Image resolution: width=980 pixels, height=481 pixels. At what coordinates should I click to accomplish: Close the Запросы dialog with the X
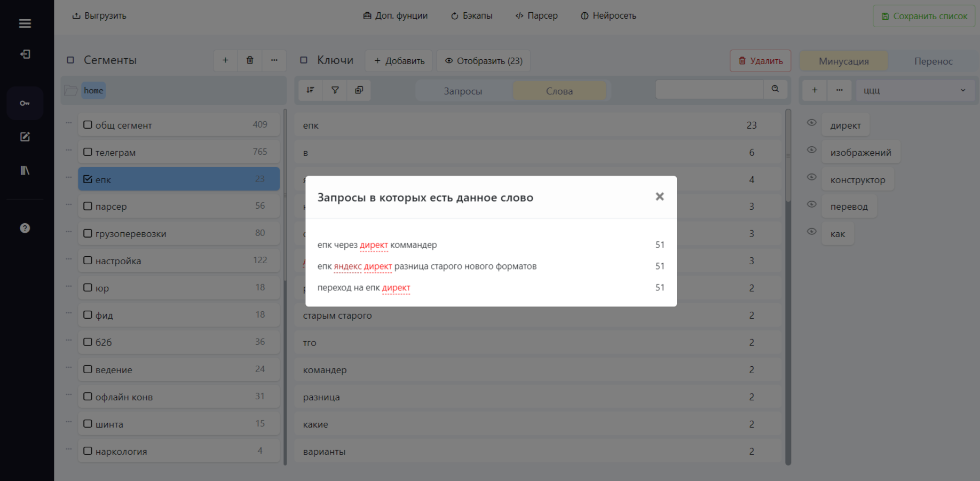(x=660, y=196)
